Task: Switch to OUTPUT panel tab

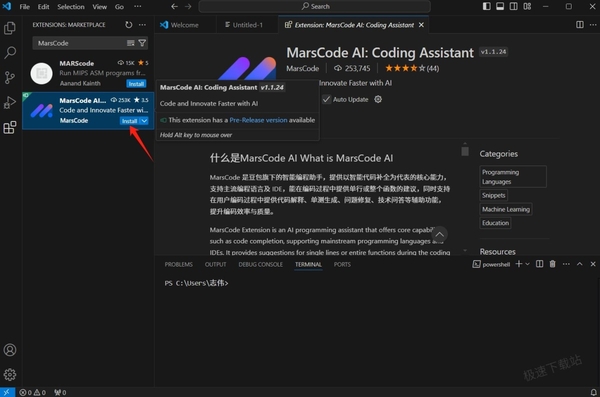Action: point(215,265)
